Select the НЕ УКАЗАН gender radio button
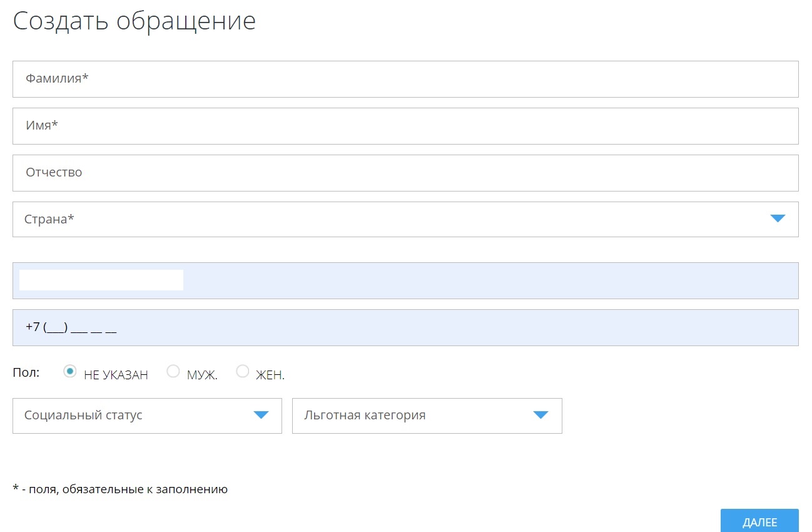Viewport: 812px width, 532px height. pos(70,371)
